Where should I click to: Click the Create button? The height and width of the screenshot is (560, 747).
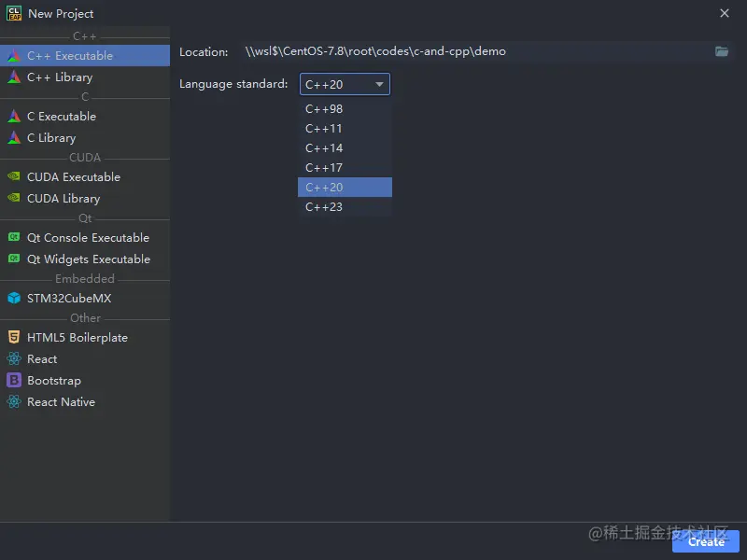click(x=706, y=541)
